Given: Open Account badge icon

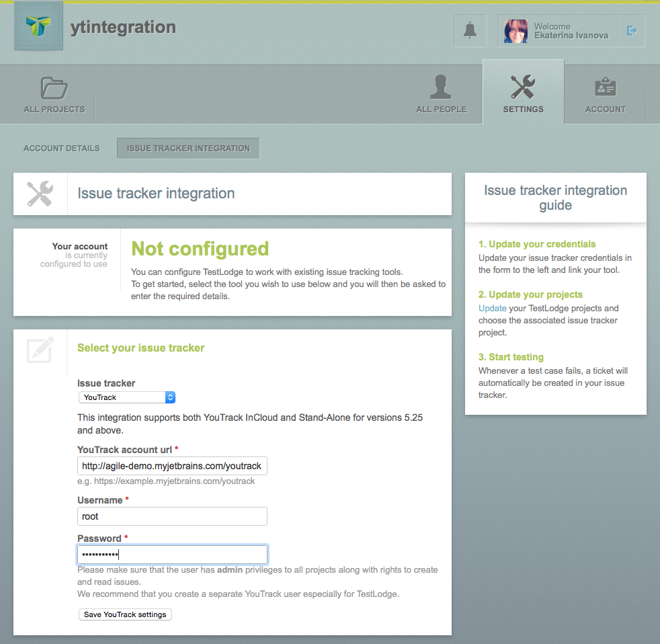Looking at the screenshot, I should point(606,87).
